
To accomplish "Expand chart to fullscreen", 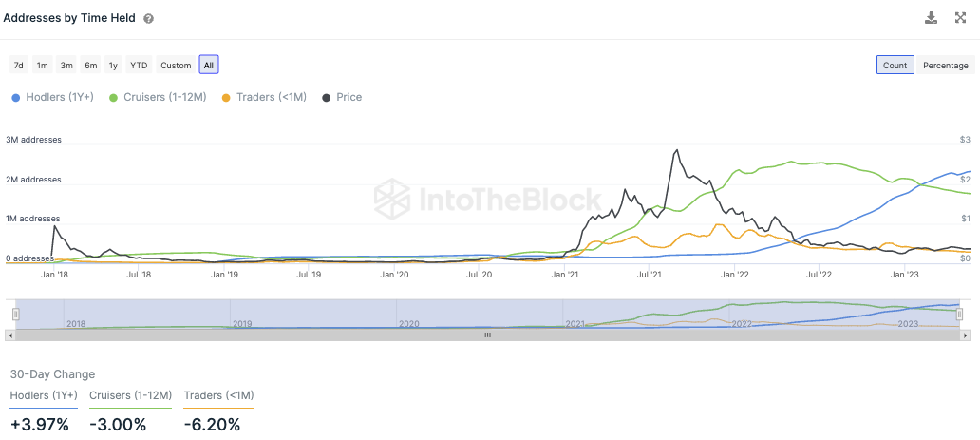I will (x=959, y=18).
